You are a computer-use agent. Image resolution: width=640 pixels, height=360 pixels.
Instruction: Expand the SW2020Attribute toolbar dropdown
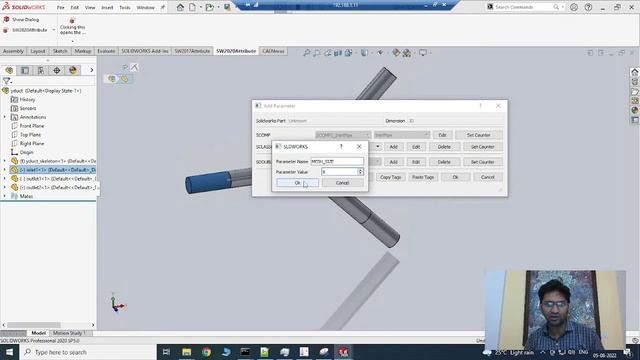coord(53,30)
